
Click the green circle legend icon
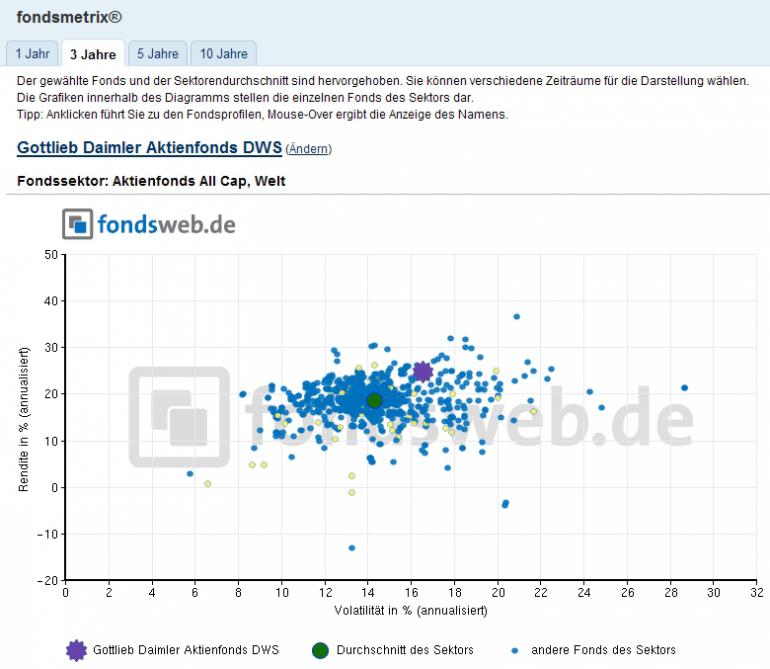pyautogui.click(x=320, y=650)
